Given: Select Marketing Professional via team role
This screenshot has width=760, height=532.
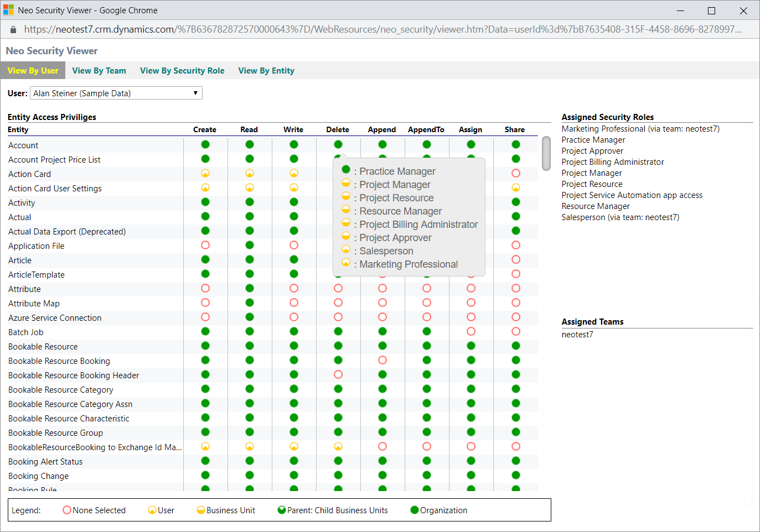Looking at the screenshot, I should click(x=640, y=129).
